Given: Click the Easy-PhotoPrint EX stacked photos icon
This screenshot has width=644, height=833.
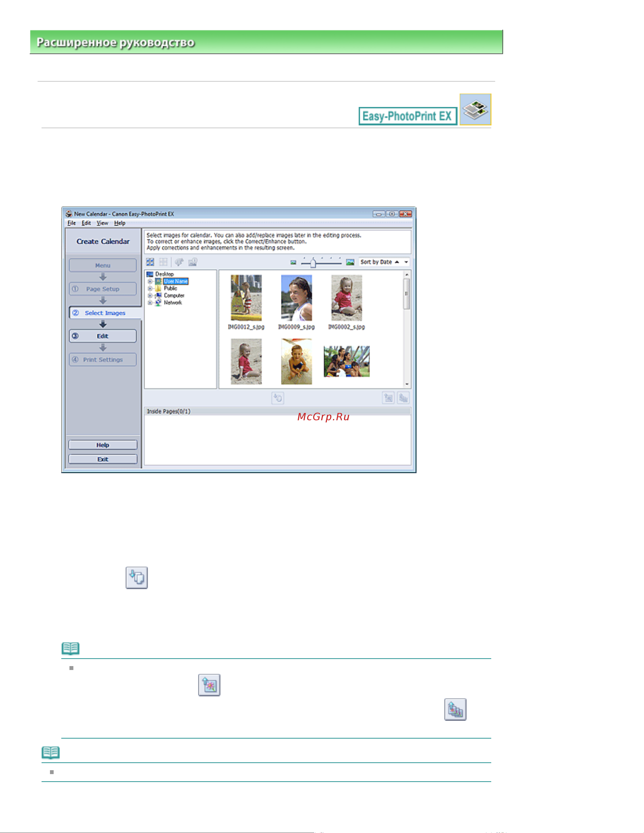Looking at the screenshot, I should 475,109.
